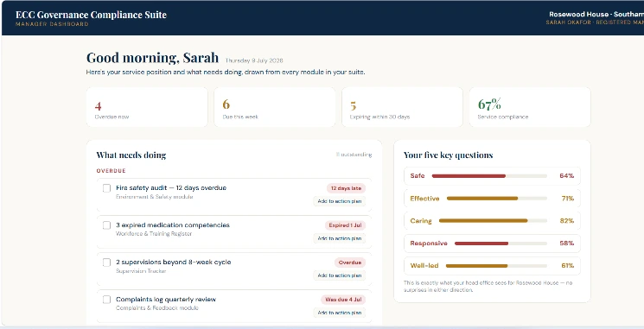Select the Caring key question progress bar
Viewport: 644px width, 329px height.
(x=493, y=221)
